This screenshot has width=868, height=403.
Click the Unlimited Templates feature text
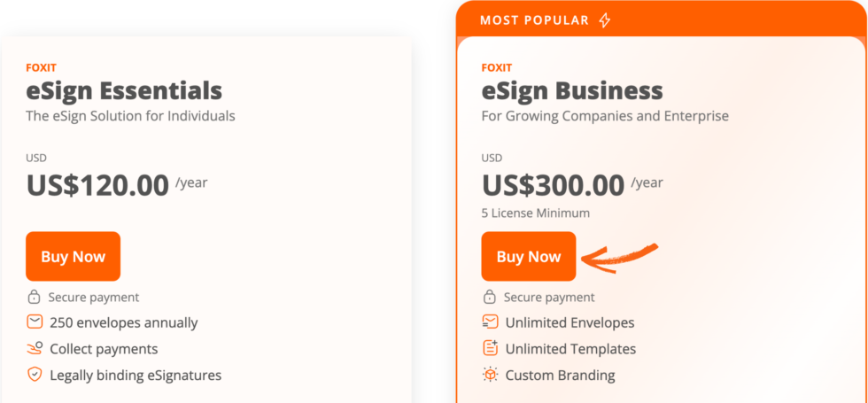coord(570,349)
